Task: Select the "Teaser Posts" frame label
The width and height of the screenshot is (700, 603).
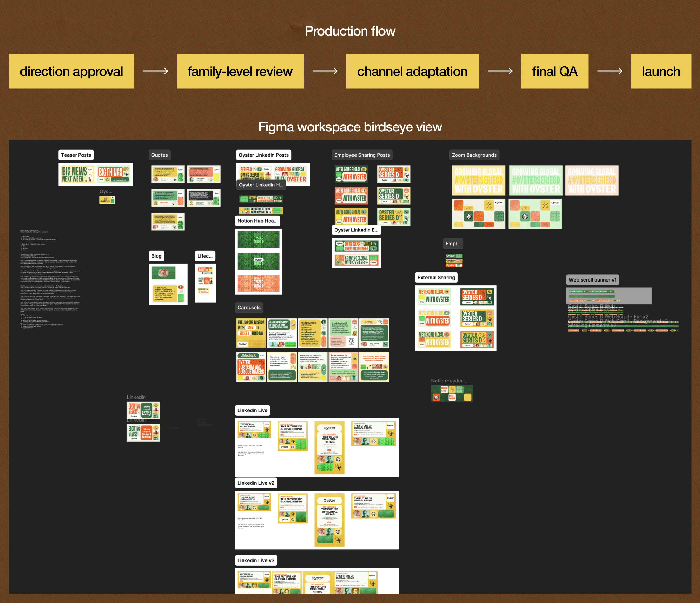Action: pyautogui.click(x=76, y=155)
